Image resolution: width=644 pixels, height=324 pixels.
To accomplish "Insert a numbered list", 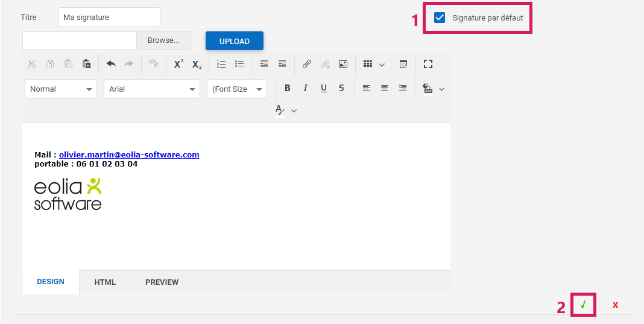I will (x=221, y=64).
